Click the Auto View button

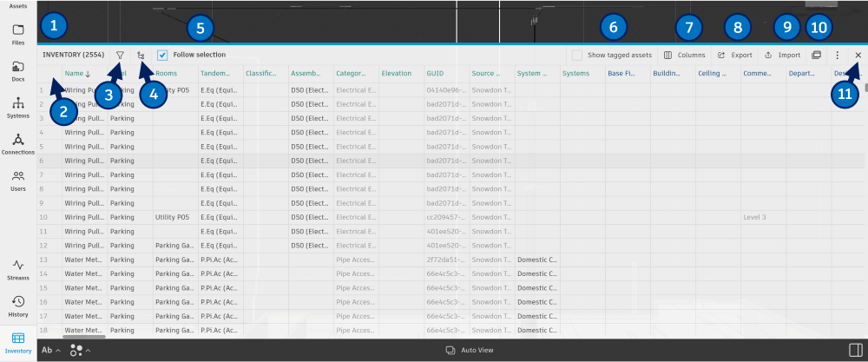tap(470, 350)
